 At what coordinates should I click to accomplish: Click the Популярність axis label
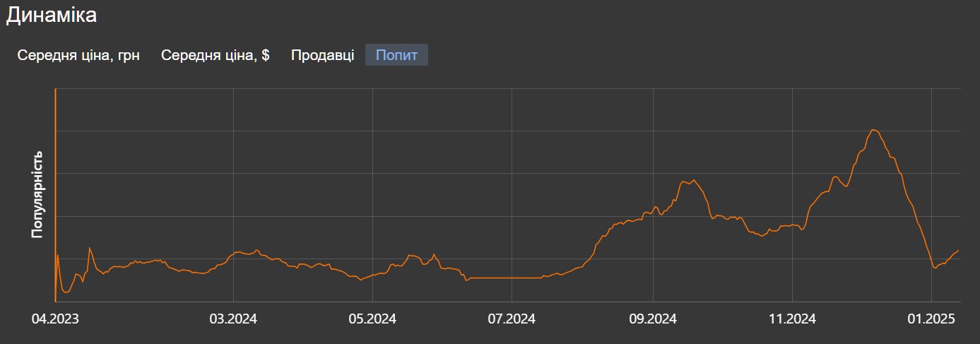pyautogui.click(x=37, y=194)
